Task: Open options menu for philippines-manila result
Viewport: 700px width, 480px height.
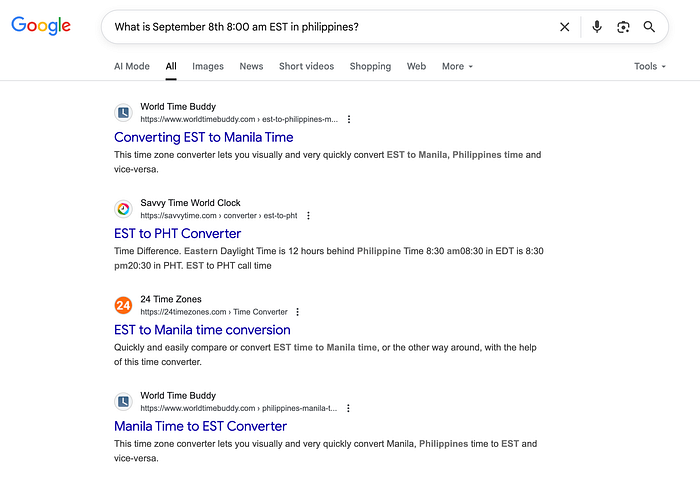Action: (x=348, y=408)
